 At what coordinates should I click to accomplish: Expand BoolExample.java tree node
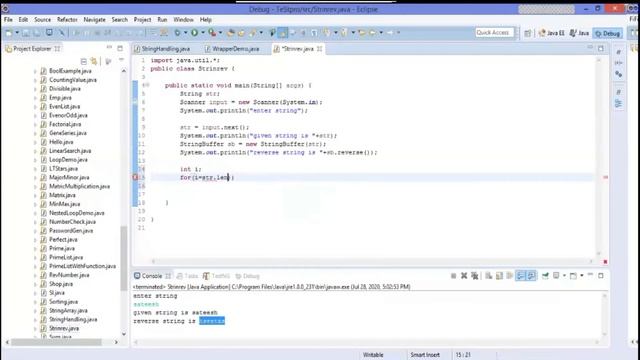(35, 71)
